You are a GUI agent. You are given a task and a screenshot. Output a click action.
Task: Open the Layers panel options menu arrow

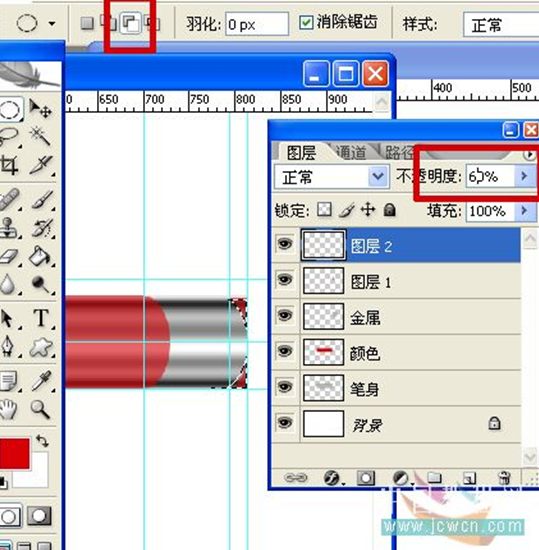pyautogui.click(x=530, y=155)
